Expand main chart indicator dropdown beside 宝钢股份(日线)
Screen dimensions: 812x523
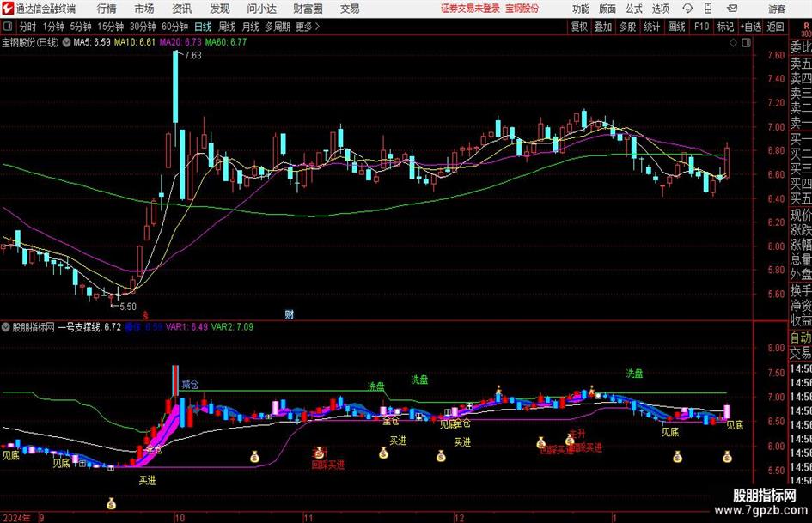click(x=66, y=42)
